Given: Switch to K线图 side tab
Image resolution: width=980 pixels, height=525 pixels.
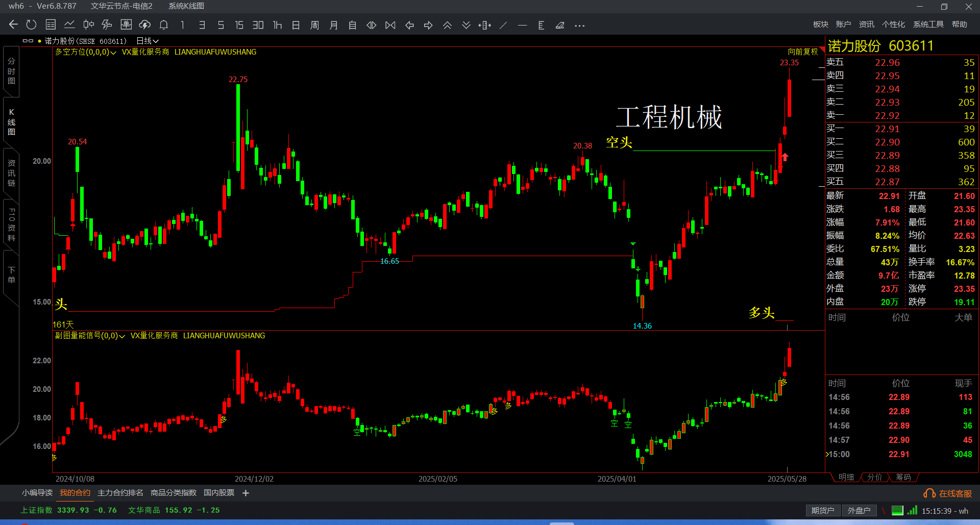Looking at the screenshot, I should click(x=11, y=122).
